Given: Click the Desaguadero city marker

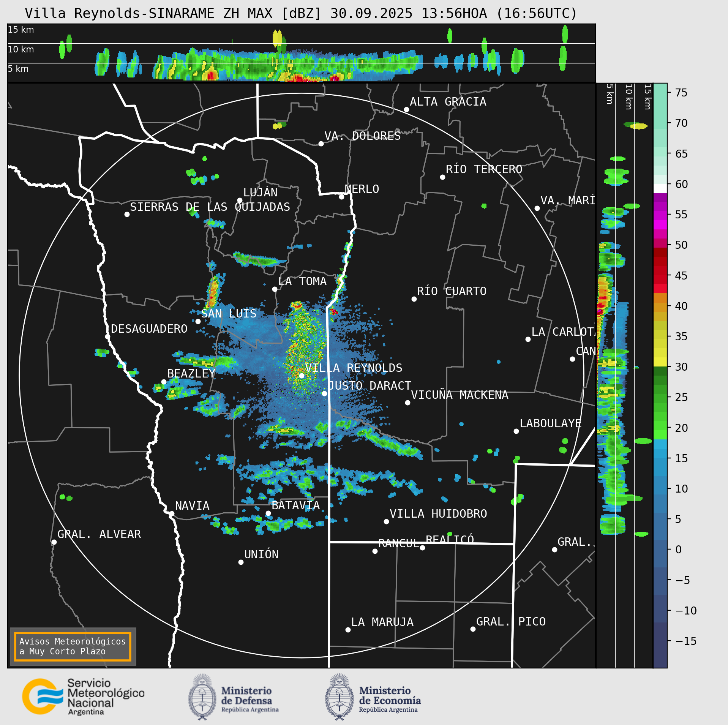Looking at the screenshot, I should [x=107, y=336].
